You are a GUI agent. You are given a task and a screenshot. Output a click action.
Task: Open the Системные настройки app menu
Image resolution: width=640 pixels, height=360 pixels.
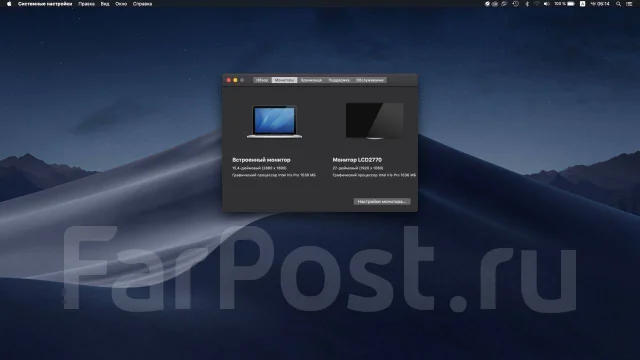[45, 4]
